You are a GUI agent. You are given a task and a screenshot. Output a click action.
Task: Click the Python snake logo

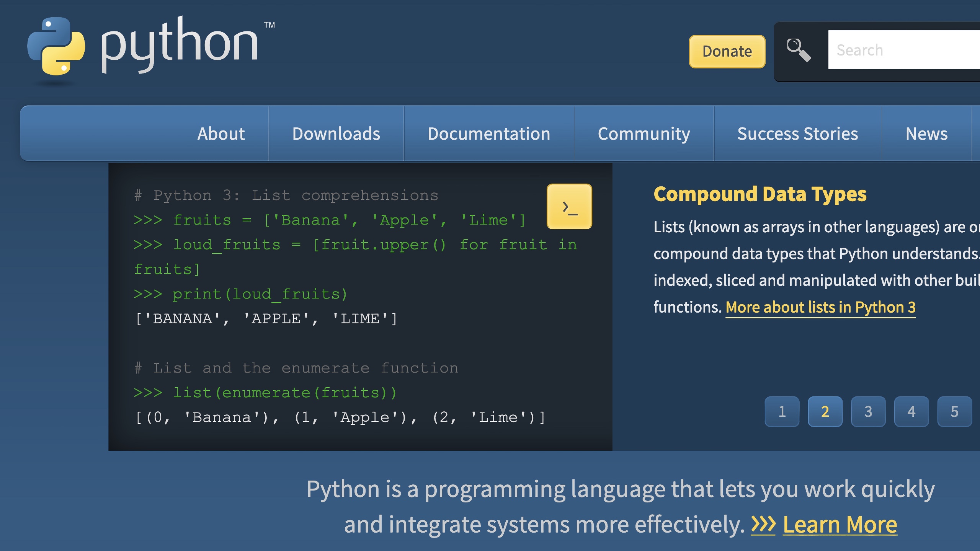(x=56, y=46)
